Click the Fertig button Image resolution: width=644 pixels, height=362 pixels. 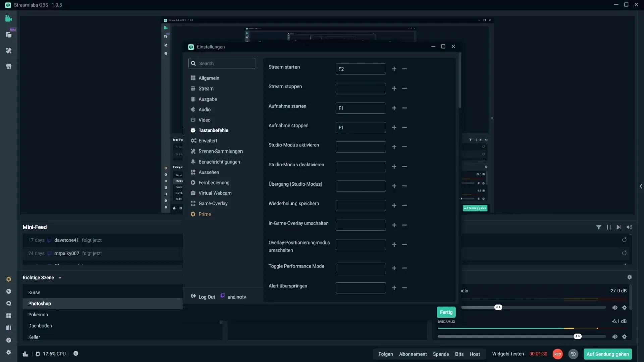click(x=446, y=312)
